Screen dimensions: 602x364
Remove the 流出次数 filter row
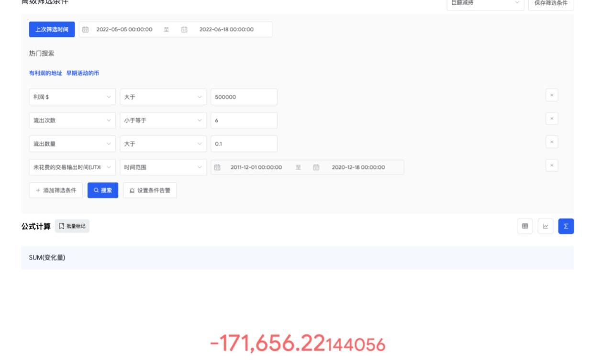[x=552, y=119]
